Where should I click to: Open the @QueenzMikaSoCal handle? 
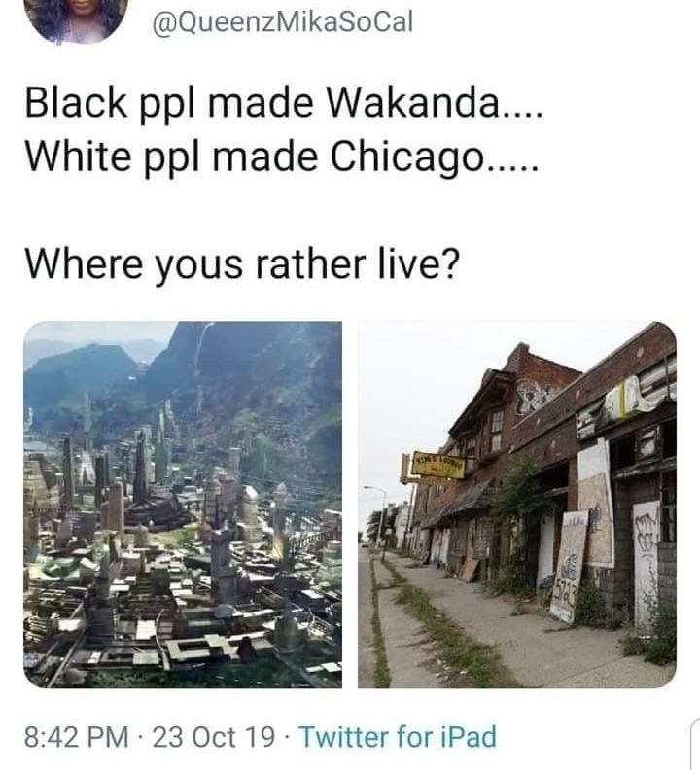click(x=283, y=23)
